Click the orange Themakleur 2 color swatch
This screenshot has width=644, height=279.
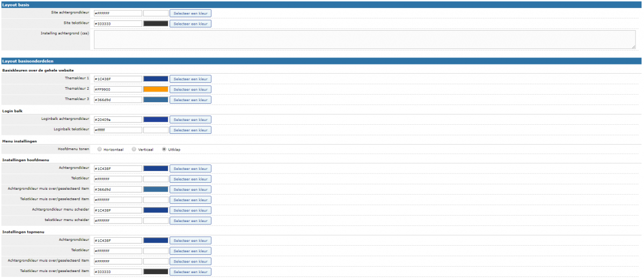pos(156,89)
